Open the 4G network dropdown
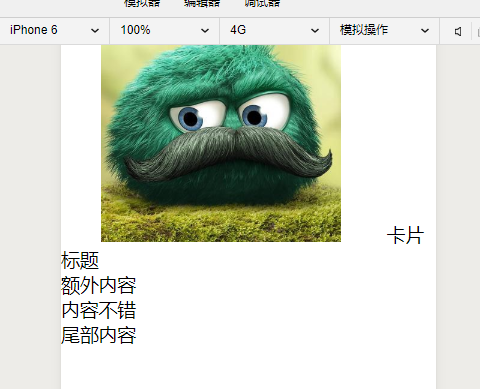Screen dimensions: 480x389 (x=274, y=30)
